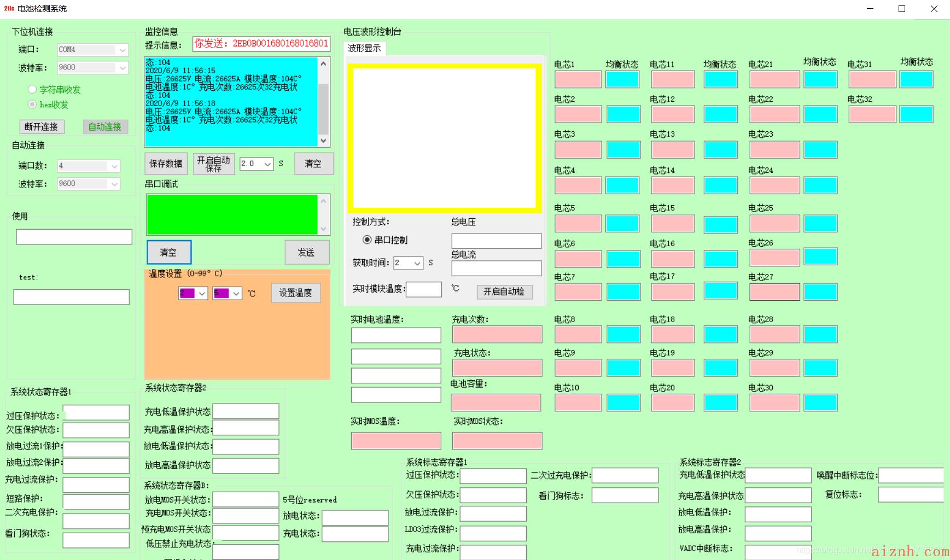The image size is (950, 560).
Task: Click 电芯1 cyan 均衡状态 indicator
Action: 622,79
